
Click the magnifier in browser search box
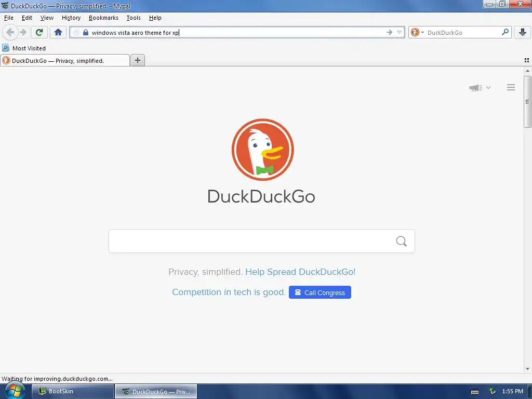[x=505, y=32]
